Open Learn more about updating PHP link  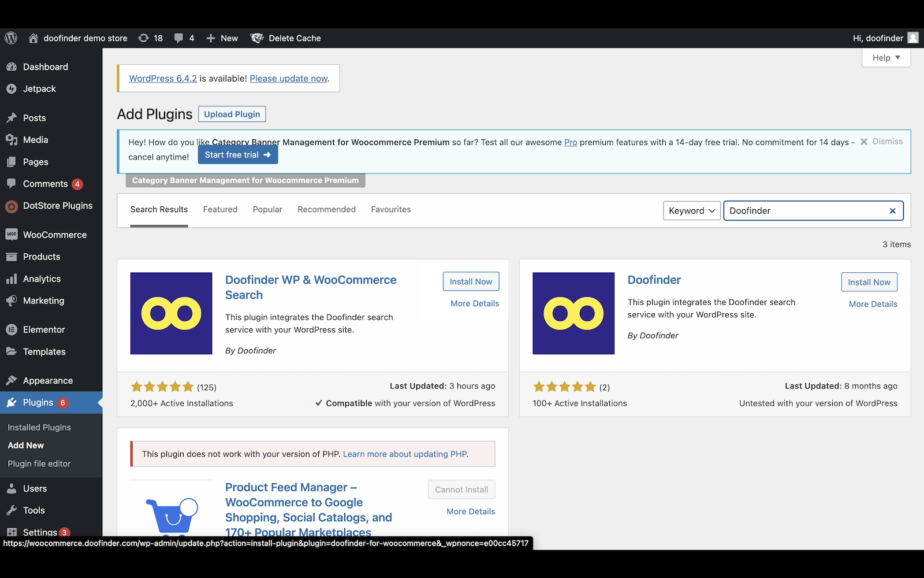tap(405, 454)
